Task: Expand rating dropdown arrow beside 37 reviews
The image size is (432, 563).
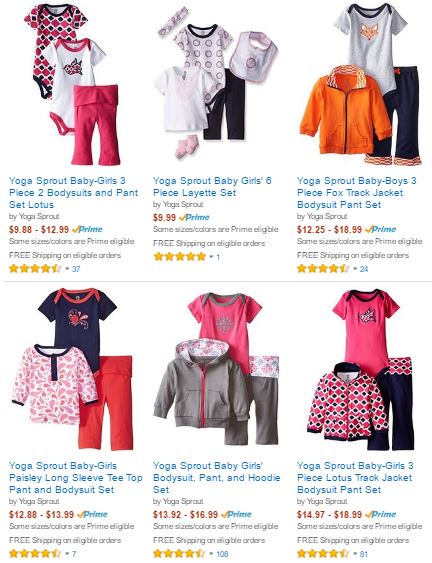Action: click(x=67, y=269)
